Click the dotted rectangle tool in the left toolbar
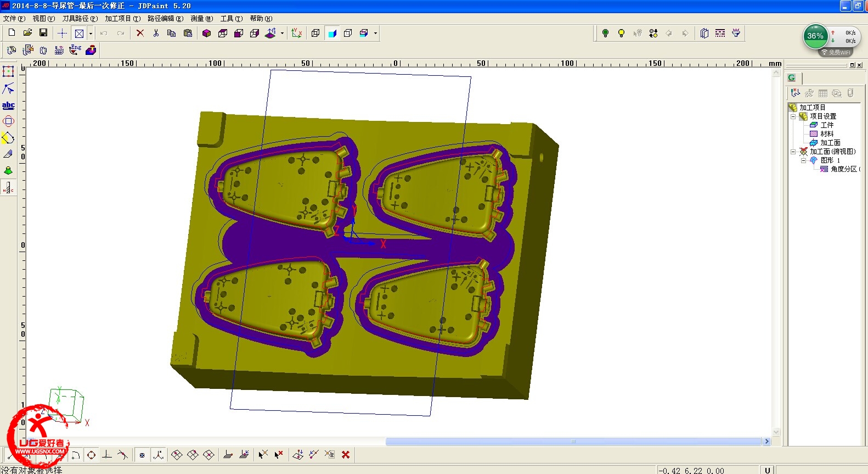Image resolution: width=868 pixels, height=474 pixels. pyautogui.click(x=8, y=71)
